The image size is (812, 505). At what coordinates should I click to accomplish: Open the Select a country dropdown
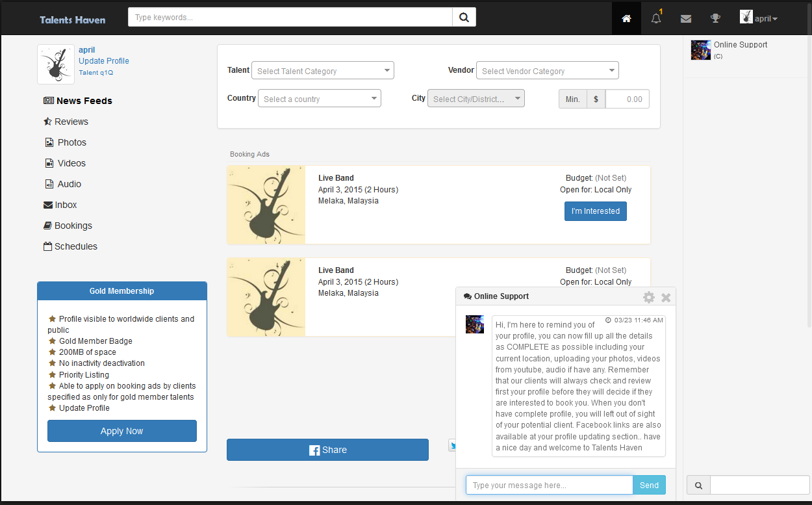click(x=319, y=99)
